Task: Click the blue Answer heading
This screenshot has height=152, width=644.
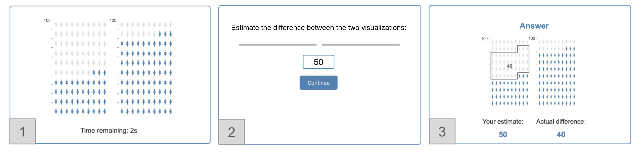Action: point(534,26)
